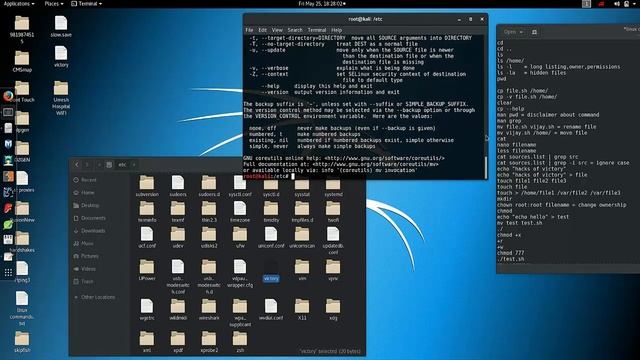Click the 'cp --help' line in text editor
The height and width of the screenshot is (360, 640).
tap(511, 109)
